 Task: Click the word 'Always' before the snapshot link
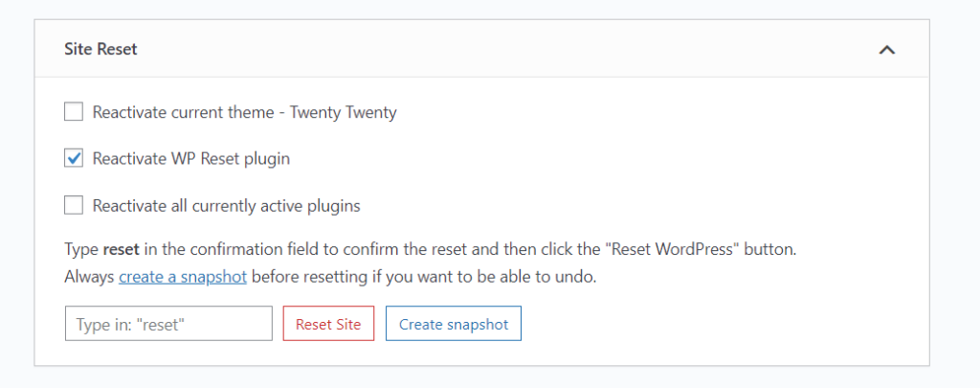pos(89,277)
